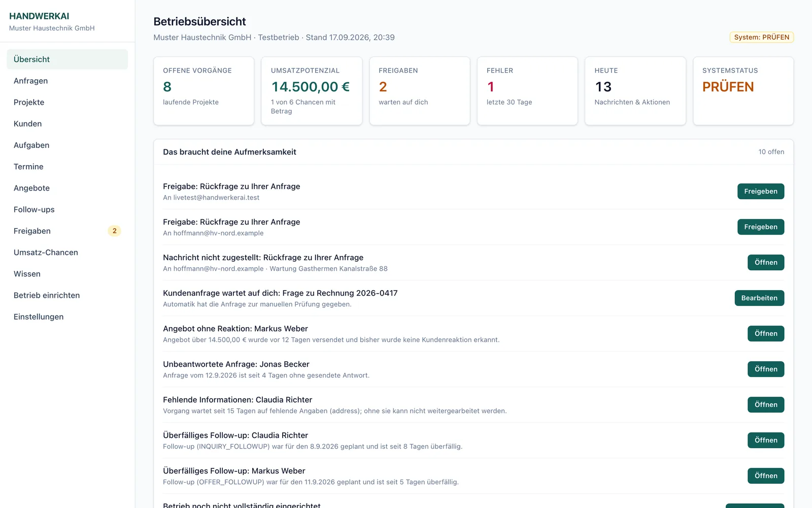Image resolution: width=812 pixels, height=508 pixels.
Task: Open the Übersicht menu item
Action: coord(67,59)
